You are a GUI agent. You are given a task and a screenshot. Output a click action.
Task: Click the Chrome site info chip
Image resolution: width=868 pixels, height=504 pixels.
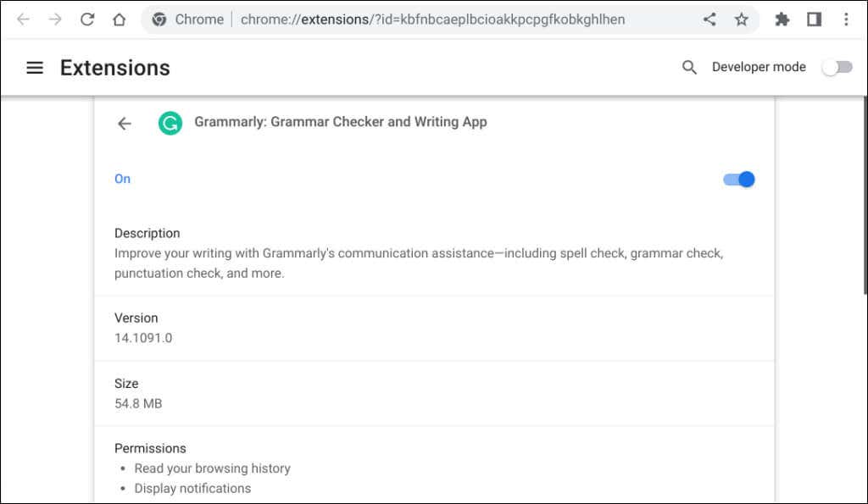tap(188, 19)
